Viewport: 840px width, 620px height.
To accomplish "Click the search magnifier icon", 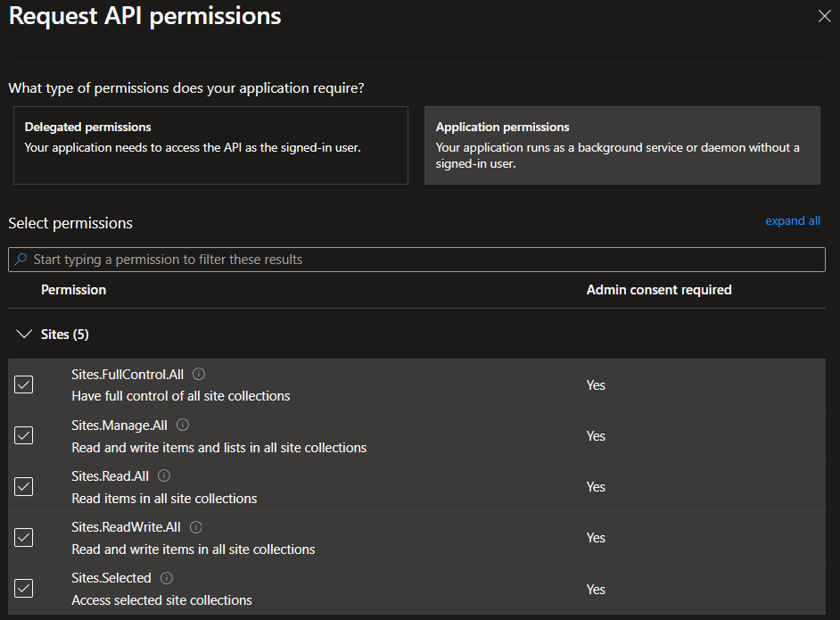I will [21, 259].
